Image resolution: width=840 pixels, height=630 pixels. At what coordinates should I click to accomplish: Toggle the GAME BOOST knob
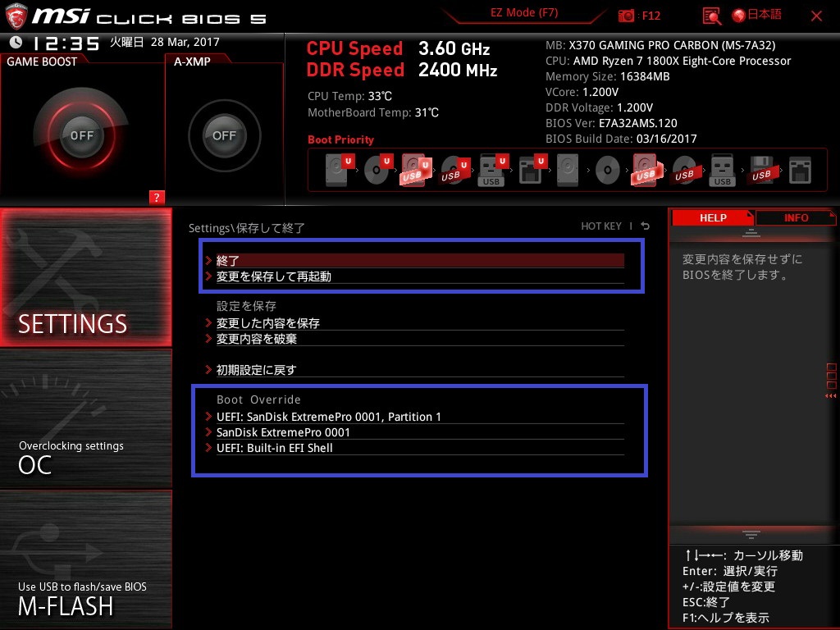81,135
